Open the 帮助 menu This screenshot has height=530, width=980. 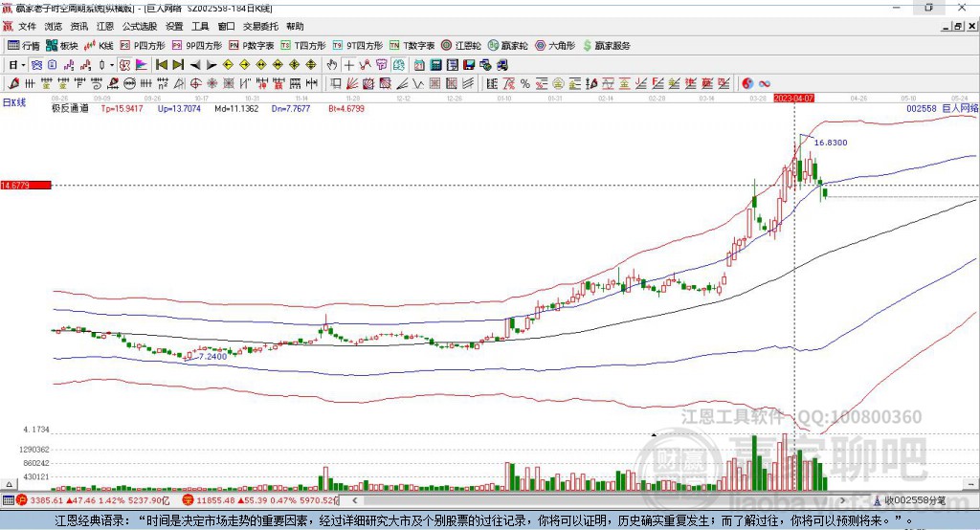pyautogui.click(x=295, y=26)
